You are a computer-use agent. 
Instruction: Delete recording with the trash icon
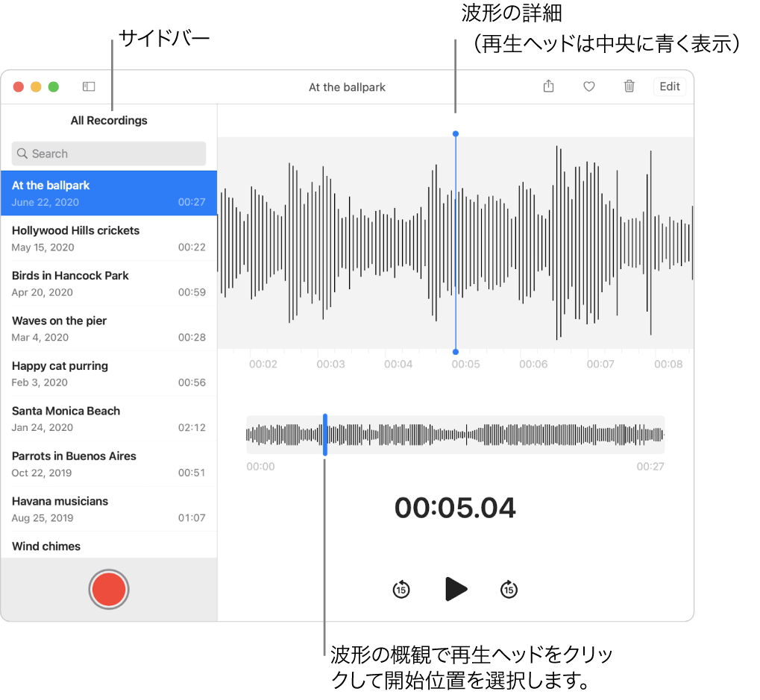[629, 86]
